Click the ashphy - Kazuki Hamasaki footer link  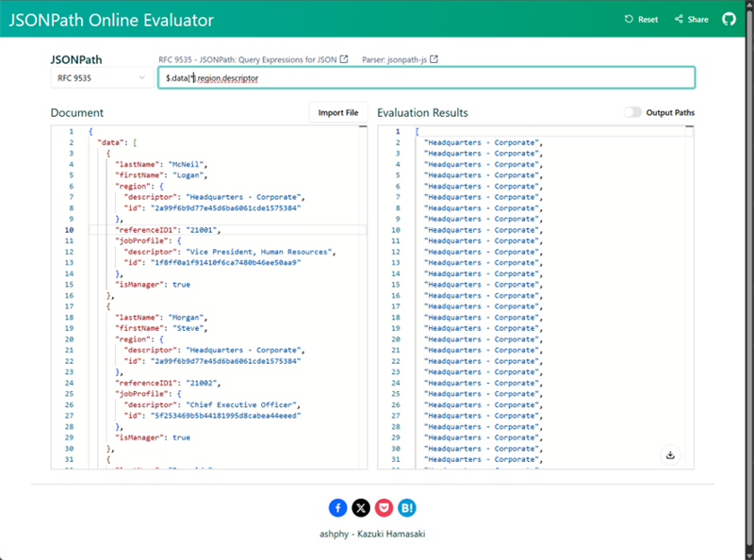point(372,534)
